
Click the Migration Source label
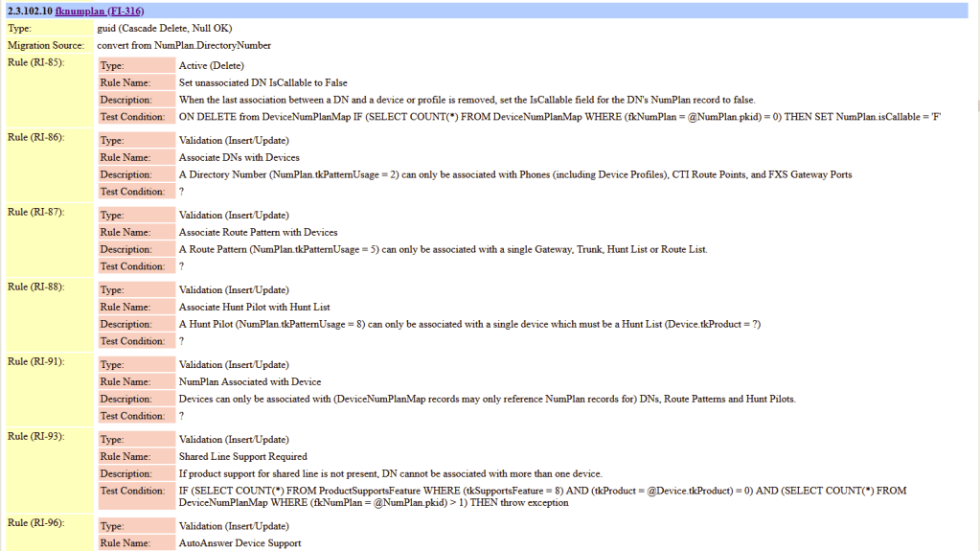tap(45, 45)
